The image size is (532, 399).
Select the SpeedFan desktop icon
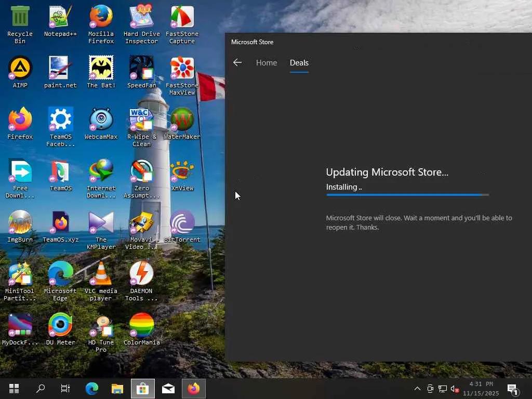click(141, 72)
